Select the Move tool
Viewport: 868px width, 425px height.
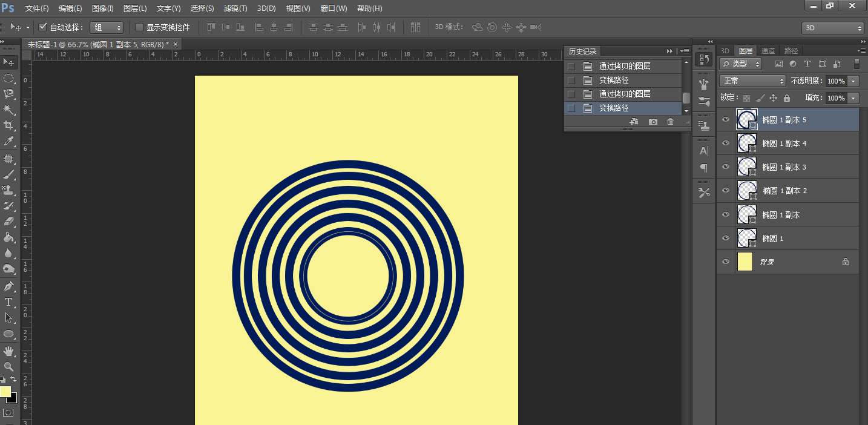click(x=9, y=62)
